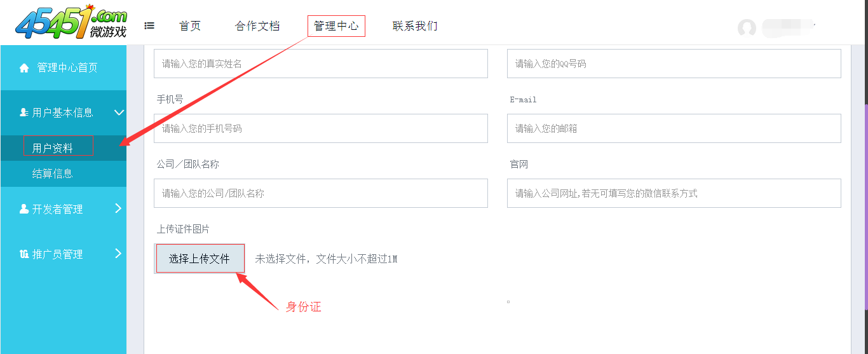Click the person icon beside 开发者管理
868x354 pixels.
click(24, 208)
